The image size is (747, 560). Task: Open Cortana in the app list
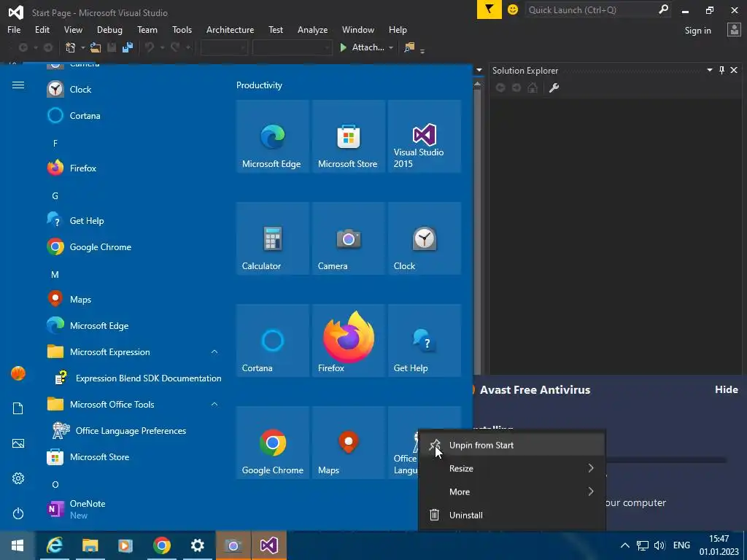(x=133, y=116)
